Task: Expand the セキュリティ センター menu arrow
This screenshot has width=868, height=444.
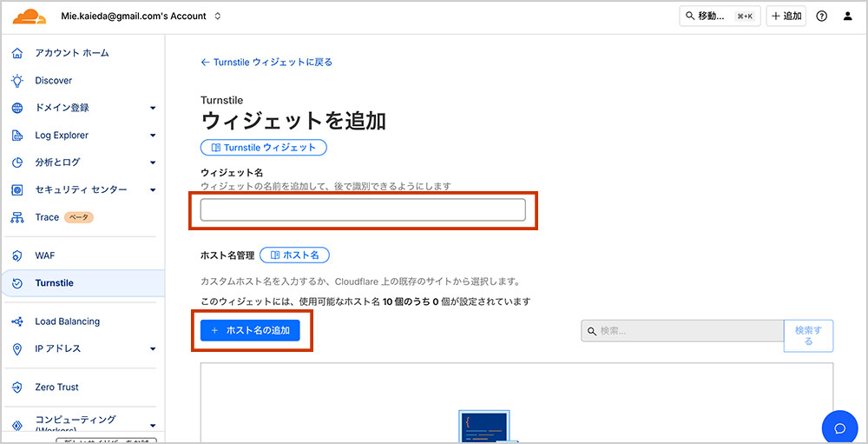Action: point(153,190)
